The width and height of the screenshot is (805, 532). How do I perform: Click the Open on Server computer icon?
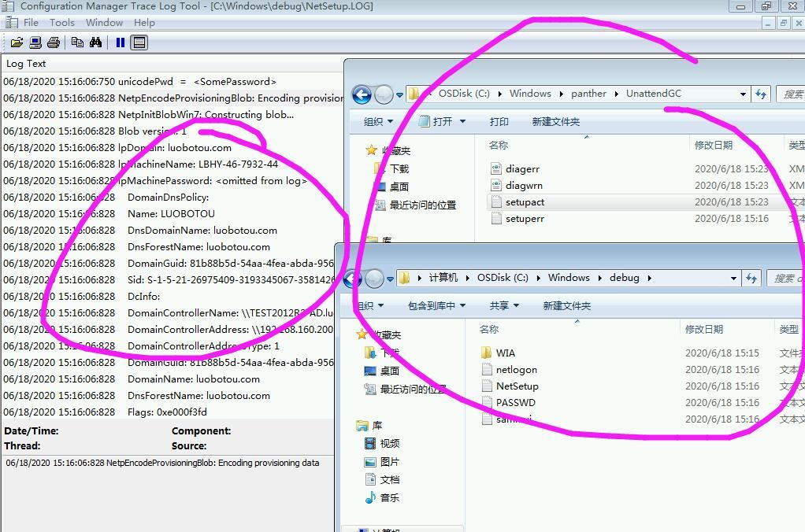35,42
